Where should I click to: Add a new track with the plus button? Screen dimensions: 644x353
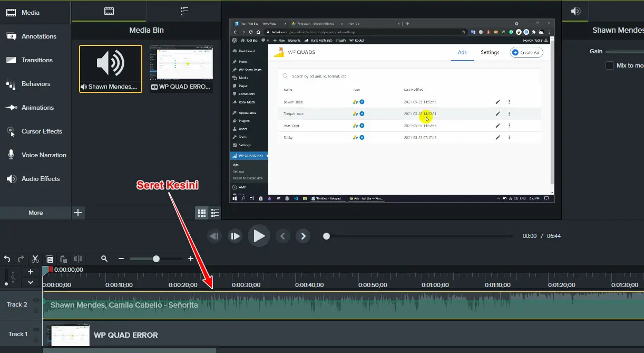coord(31,272)
